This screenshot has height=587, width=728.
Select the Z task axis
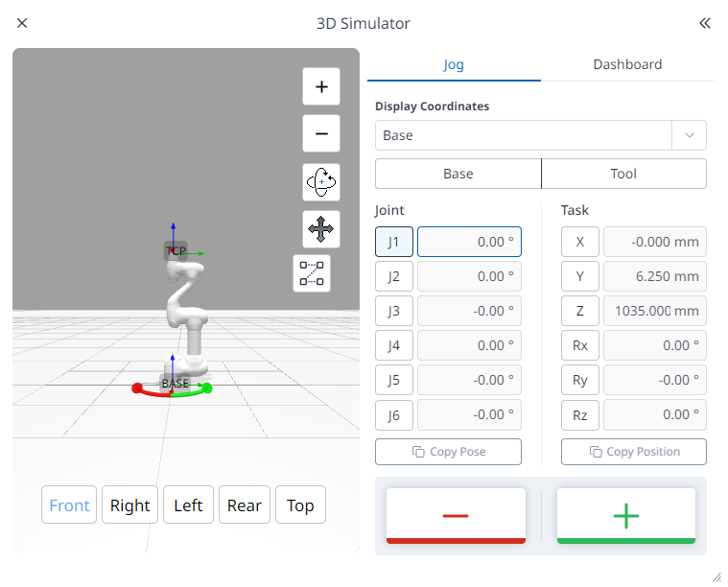[x=580, y=311]
